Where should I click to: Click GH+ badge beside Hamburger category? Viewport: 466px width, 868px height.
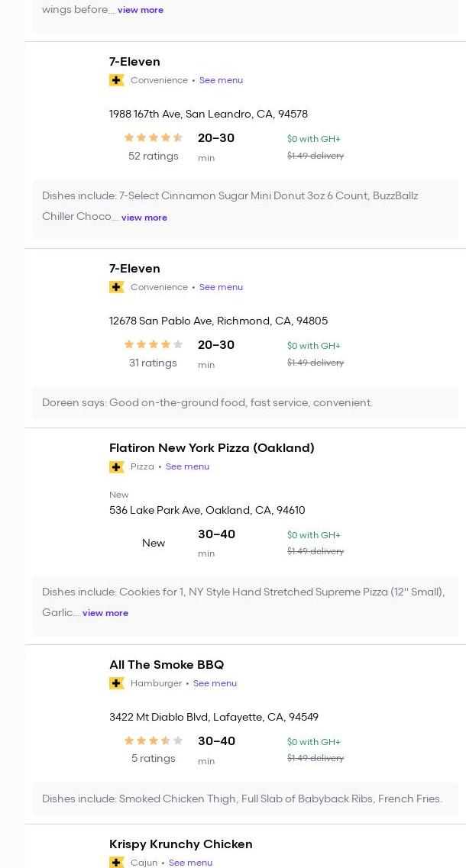point(117,683)
